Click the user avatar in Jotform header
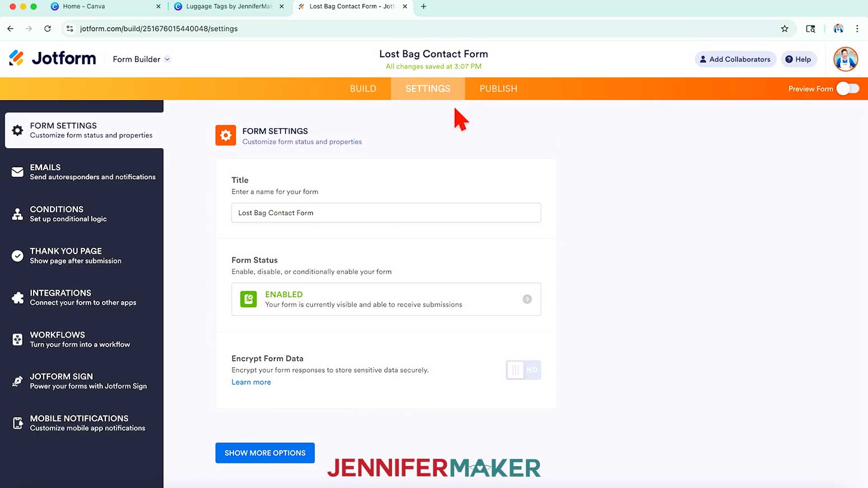This screenshot has width=868, height=488. click(x=845, y=59)
